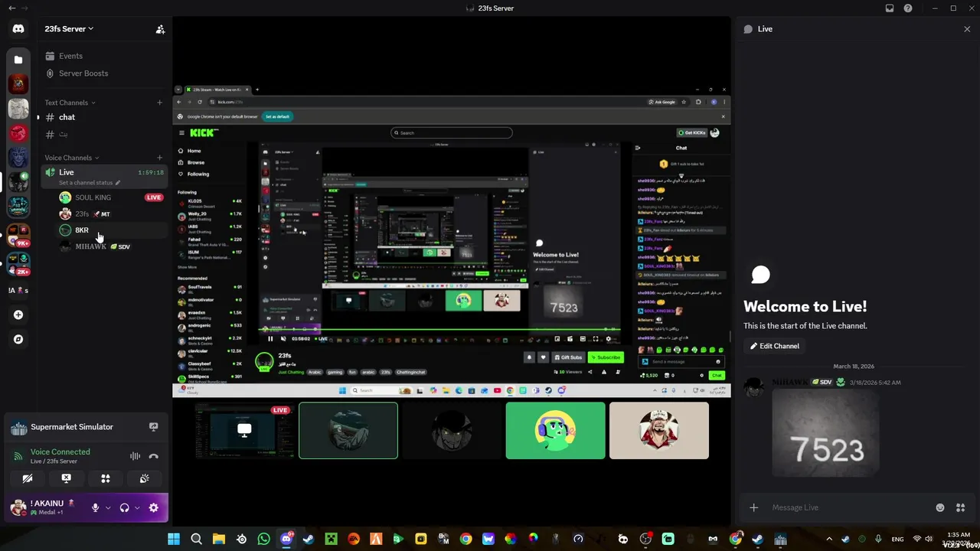Image resolution: width=980 pixels, height=551 pixels.
Task: Click the ENG language indicator in tray
Action: click(896, 540)
